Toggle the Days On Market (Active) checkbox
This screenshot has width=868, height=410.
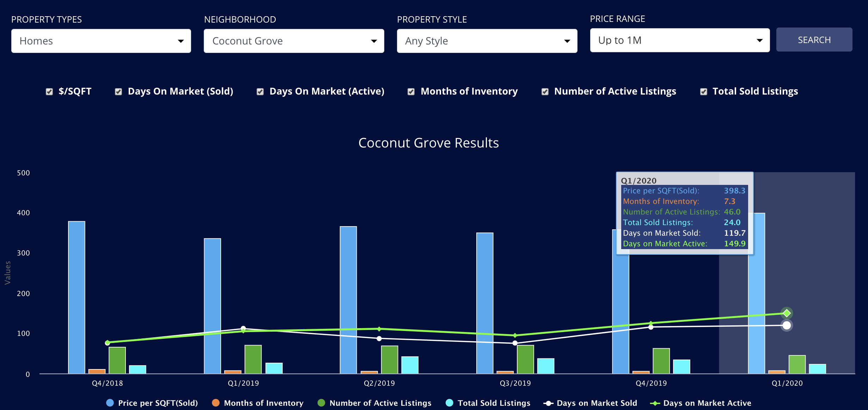click(x=260, y=92)
